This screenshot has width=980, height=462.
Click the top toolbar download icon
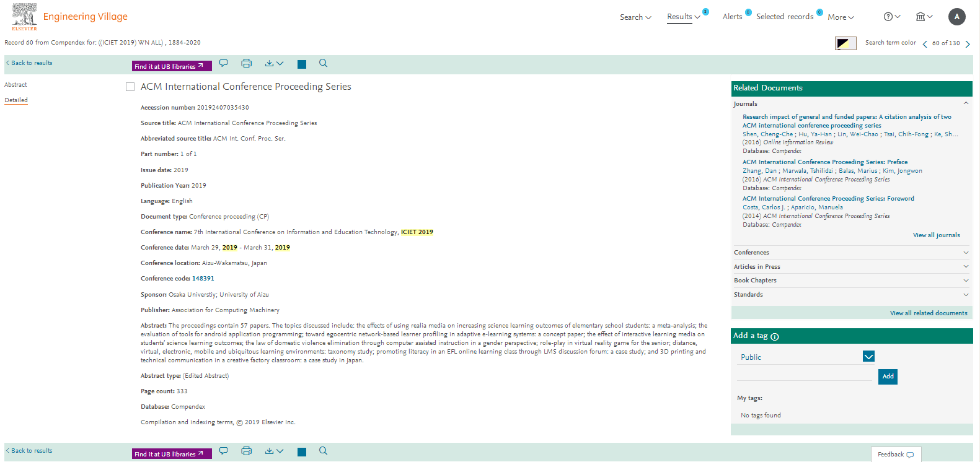pyautogui.click(x=269, y=63)
